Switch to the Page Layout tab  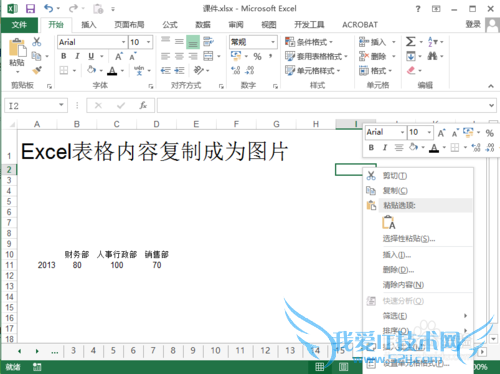129,25
